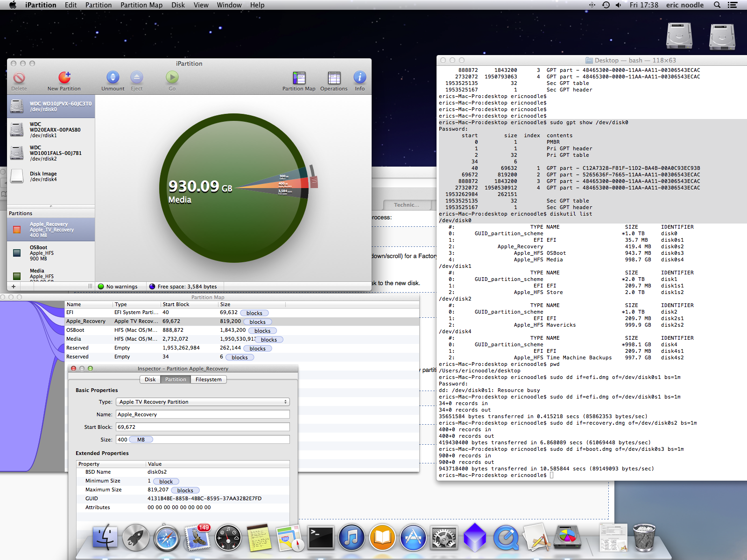Click the plus button below Partitions list

pyautogui.click(x=14, y=287)
